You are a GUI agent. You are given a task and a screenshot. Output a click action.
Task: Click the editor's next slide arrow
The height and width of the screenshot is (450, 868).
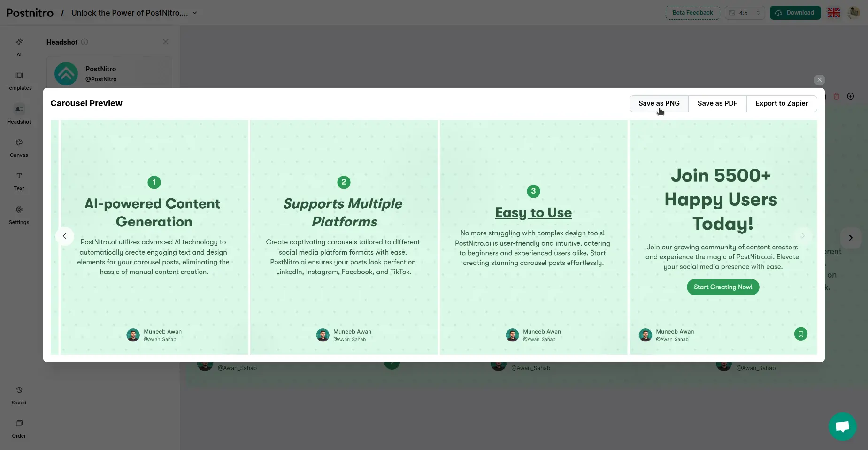[851, 238]
